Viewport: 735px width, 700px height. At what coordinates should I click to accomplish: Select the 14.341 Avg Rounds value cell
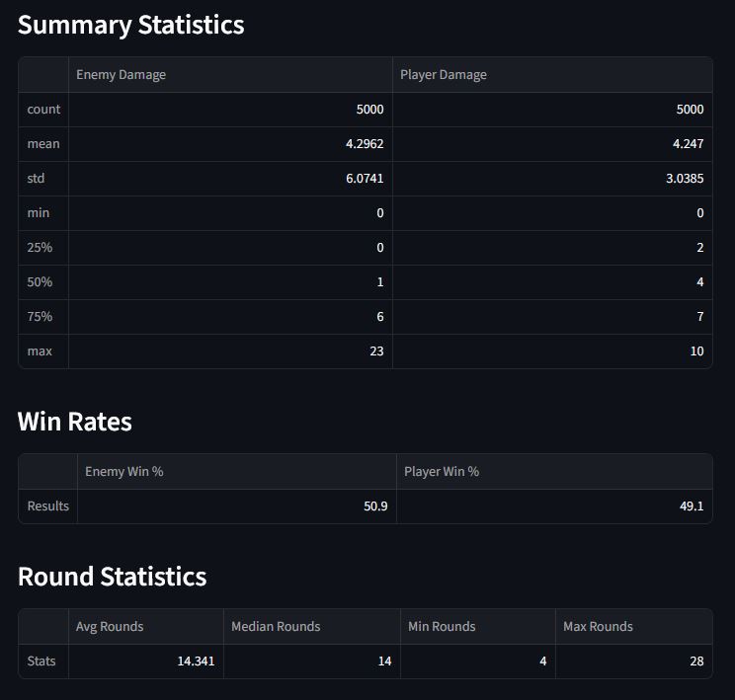pyautogui.click(x=196, y=661)
